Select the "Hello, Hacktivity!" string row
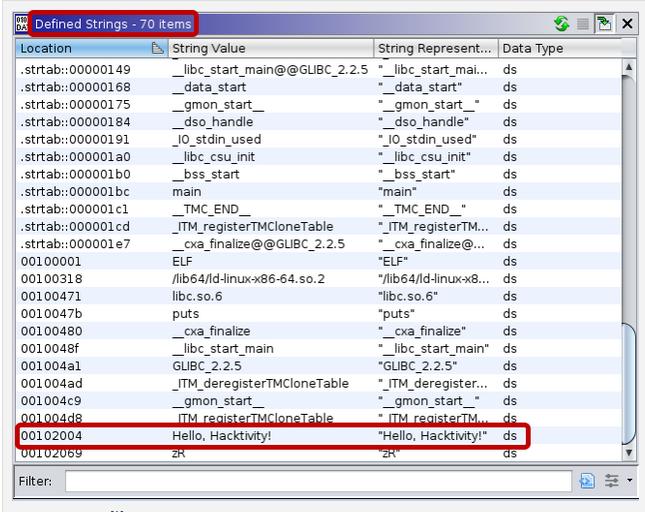645x512 pixels. click(x=270, y=436)
